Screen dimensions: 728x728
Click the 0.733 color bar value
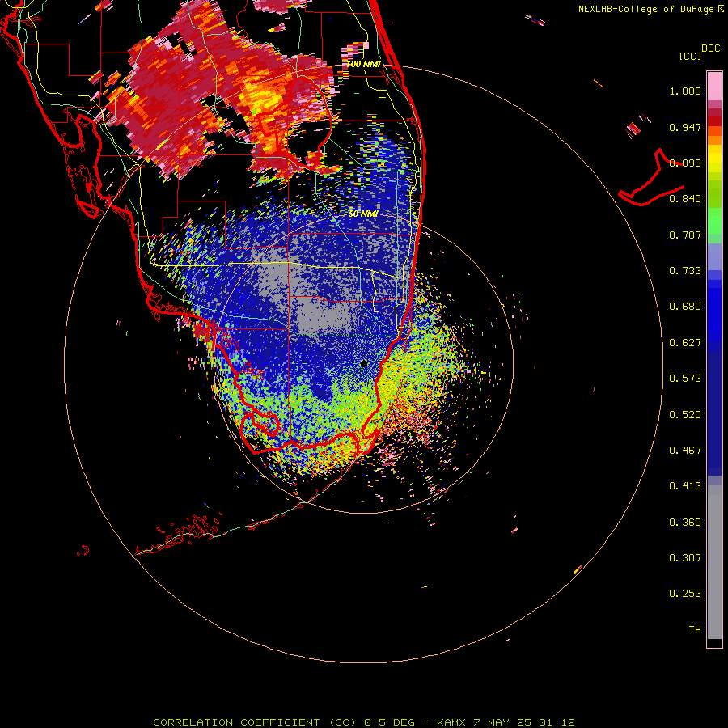click(x=685, y=271)
